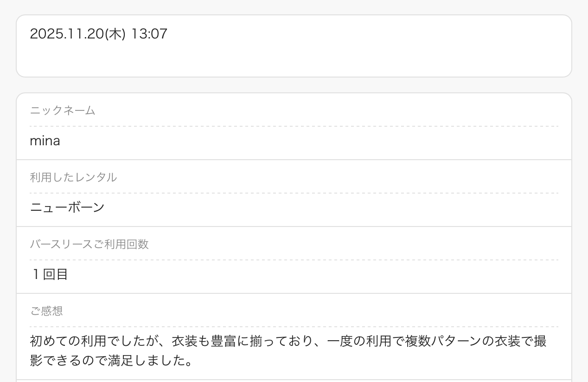The height and width of the screenshot is (382, 588).
Task: Click the dashed divider below ご感想
Action: 294,327
